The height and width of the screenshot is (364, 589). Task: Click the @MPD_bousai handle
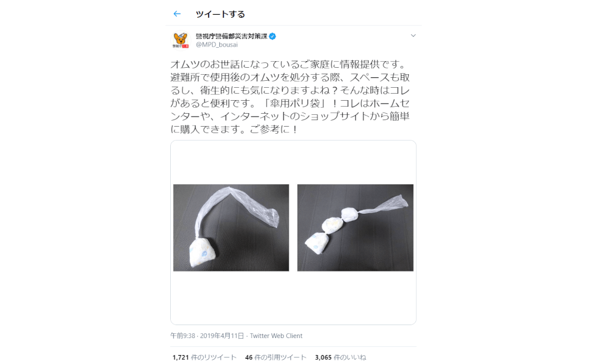click(217, 45)
